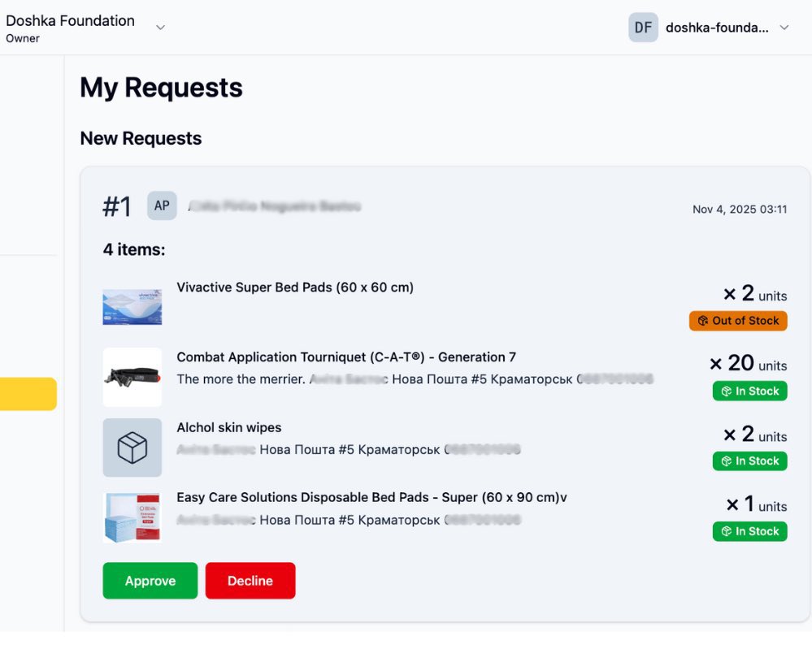Image resolution: width=812 pixels, height=649 pixels.
Task: Click the "× 1 units" quantity
Action: click(x=757, y=504)
